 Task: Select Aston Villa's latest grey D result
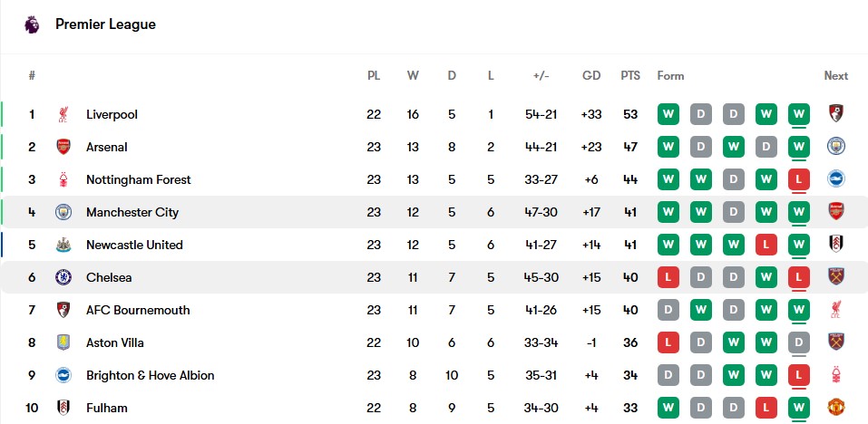799,342
